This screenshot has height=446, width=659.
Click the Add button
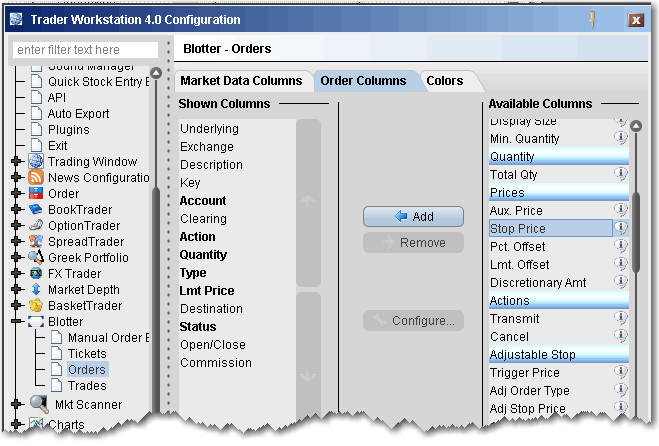click(413, 216)
